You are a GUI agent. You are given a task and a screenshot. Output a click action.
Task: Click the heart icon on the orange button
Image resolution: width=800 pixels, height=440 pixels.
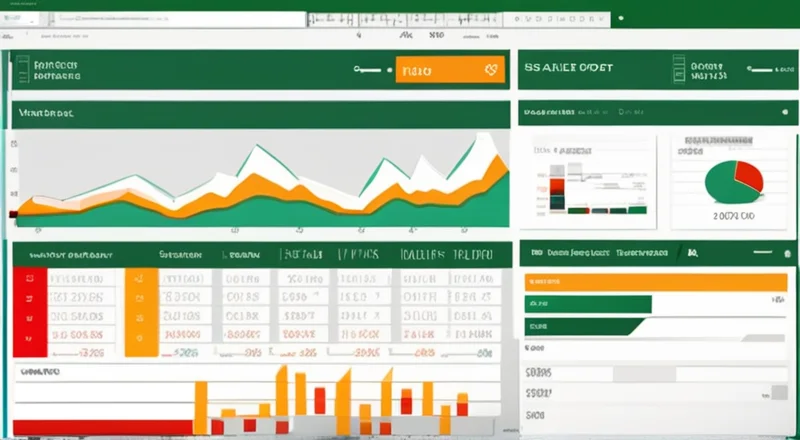(x=490, y=70)
